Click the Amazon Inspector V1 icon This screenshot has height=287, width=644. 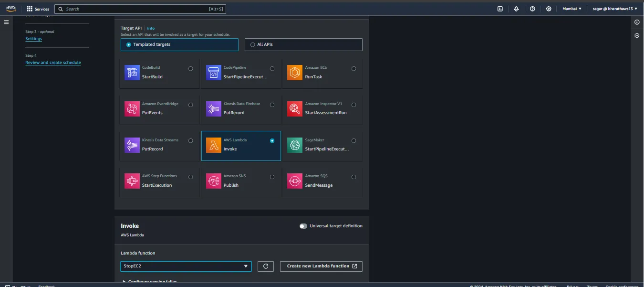[x=295, y=109]
